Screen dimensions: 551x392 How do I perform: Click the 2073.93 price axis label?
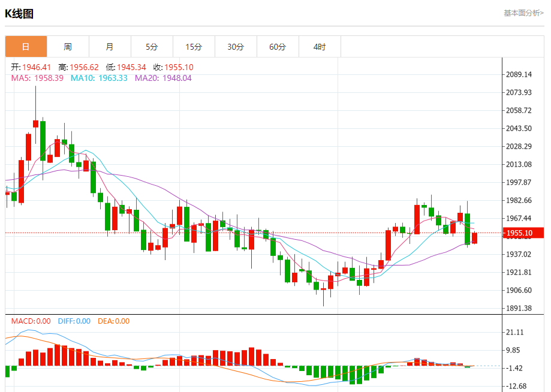pyautogui.click(x=519, y=92)
